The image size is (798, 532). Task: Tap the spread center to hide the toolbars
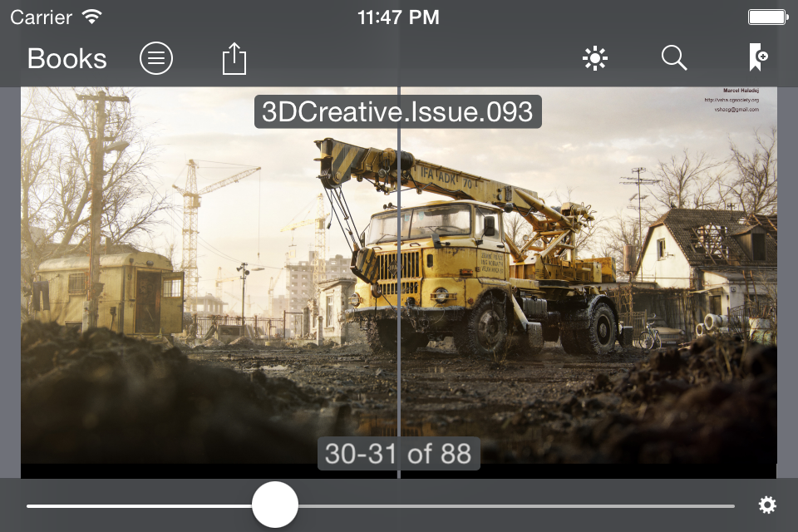pyautogui.click(x=400, y=283)
